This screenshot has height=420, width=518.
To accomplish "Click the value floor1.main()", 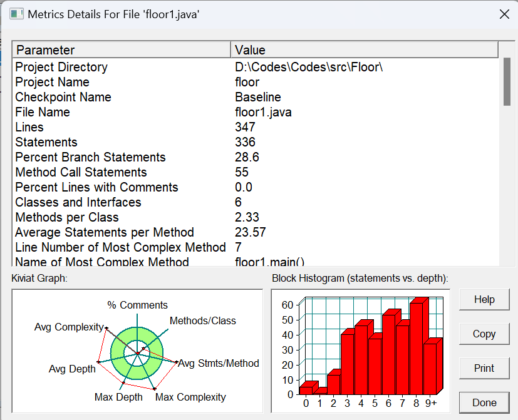I will pos(269,262).
